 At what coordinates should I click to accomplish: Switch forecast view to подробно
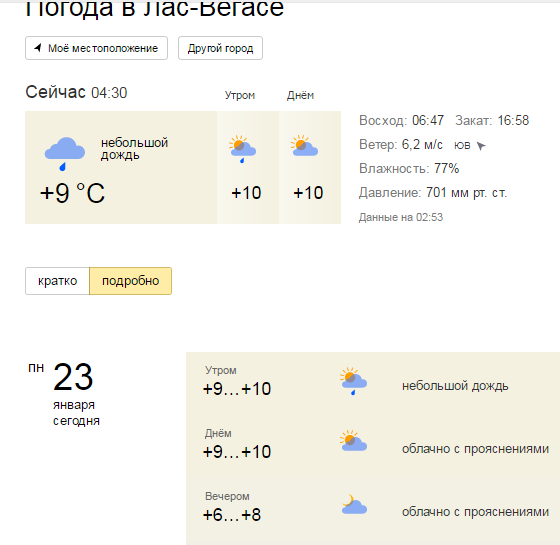click(x=130, y=281)
